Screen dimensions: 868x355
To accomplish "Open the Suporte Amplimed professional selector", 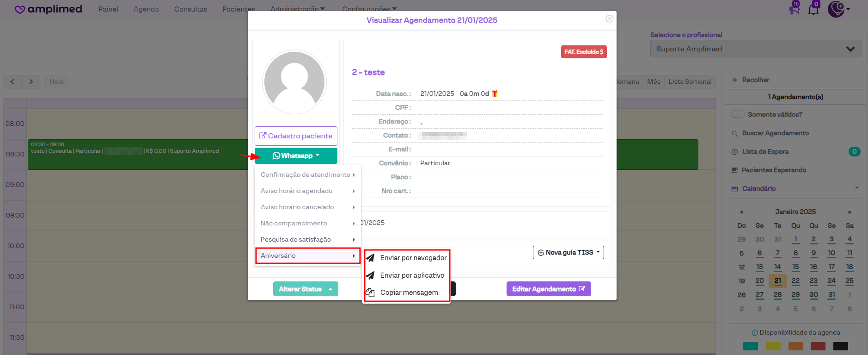I will [755, 49].
